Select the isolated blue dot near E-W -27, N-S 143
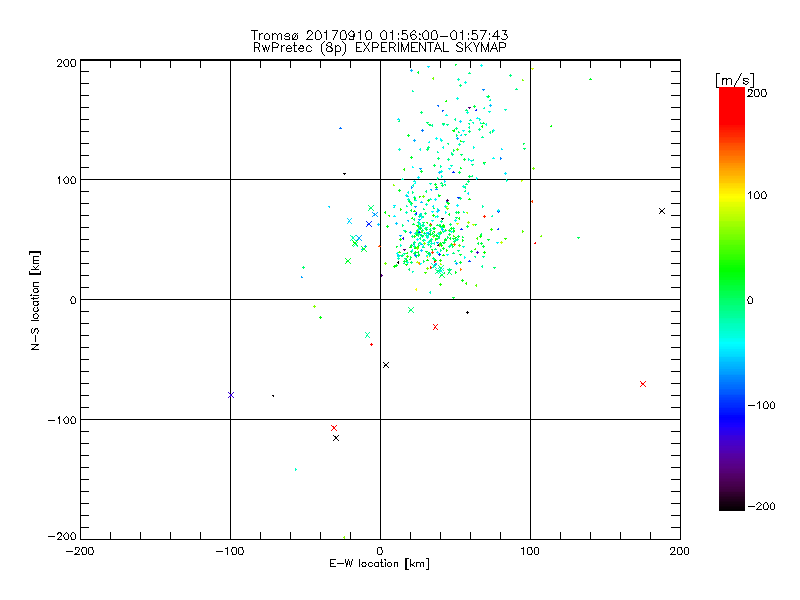The height and width of the screenshot is (600, 800). [x=340, y=128]
